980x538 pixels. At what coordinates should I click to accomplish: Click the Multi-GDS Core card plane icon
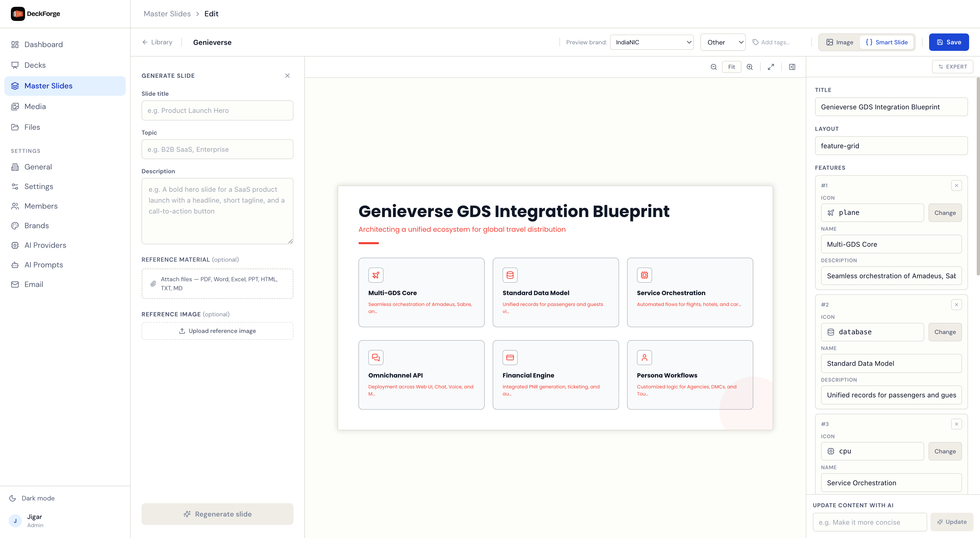click(x=375, y=275)
